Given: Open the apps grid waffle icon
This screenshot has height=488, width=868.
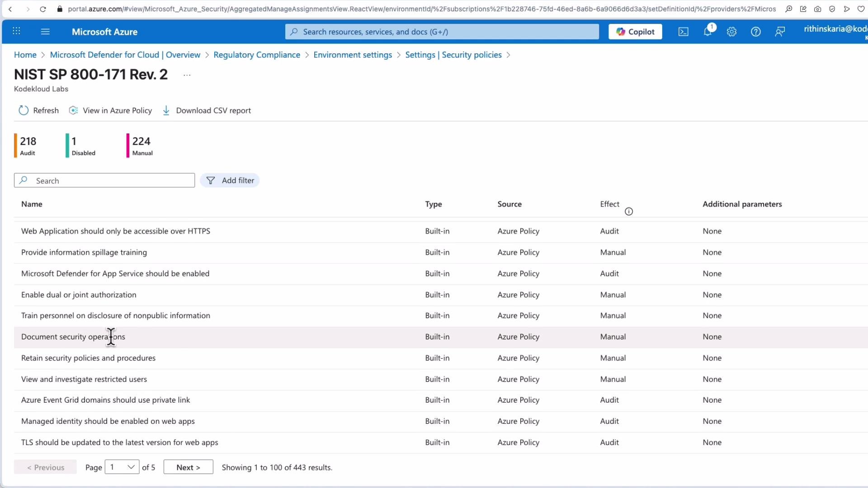Looking at the screenshot, I should [x=17, y=31].
